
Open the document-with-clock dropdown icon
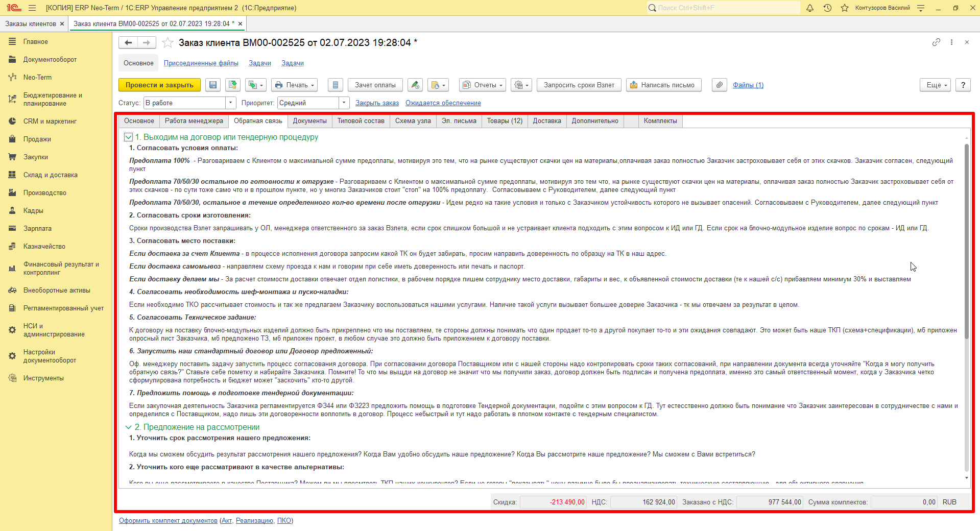click(438, 85)
